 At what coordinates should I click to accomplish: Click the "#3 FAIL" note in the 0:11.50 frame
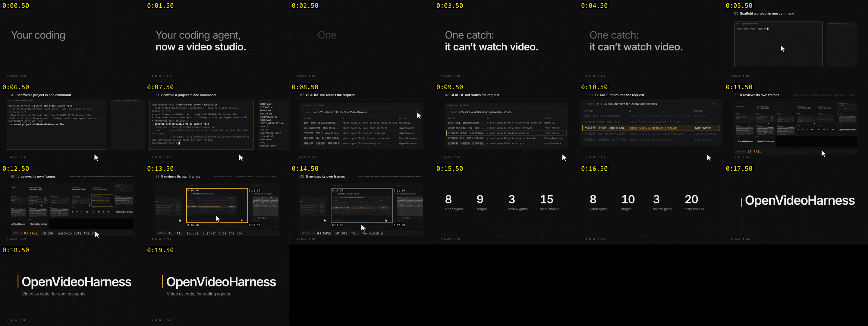(x=754, y=152)
